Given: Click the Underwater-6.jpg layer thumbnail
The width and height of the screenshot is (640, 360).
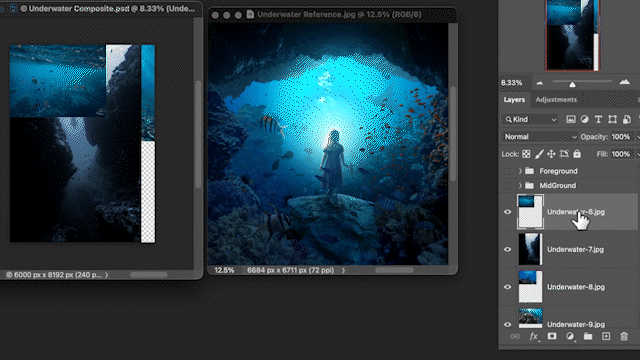Looking at the screenshot, I should click(530, 212).
